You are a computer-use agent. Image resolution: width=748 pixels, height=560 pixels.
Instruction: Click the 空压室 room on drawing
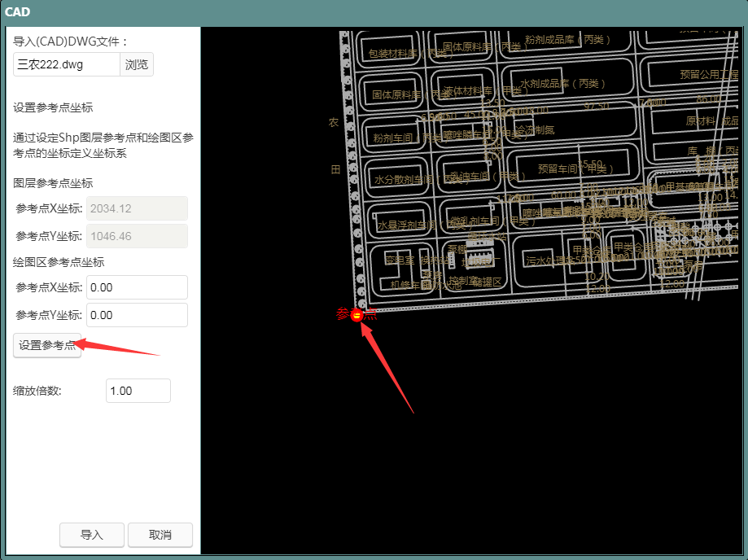click(400, 261)
